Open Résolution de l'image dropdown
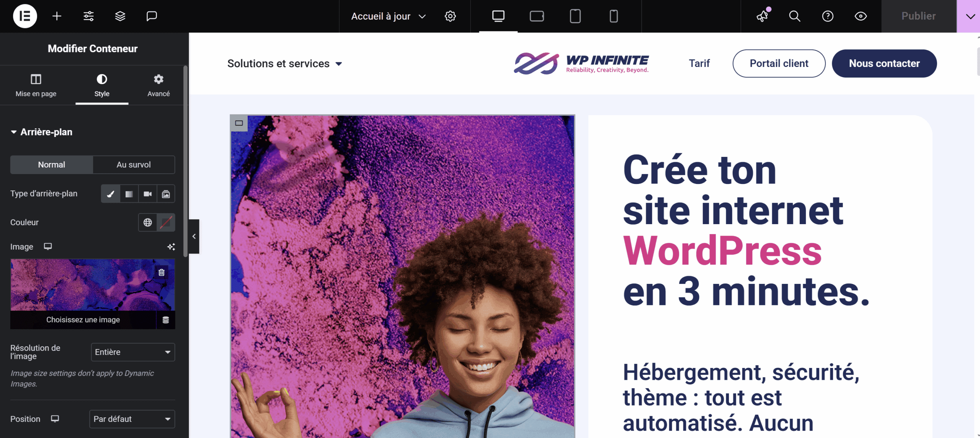The height and width of the screenshot is (438, 980). [133, 352]
